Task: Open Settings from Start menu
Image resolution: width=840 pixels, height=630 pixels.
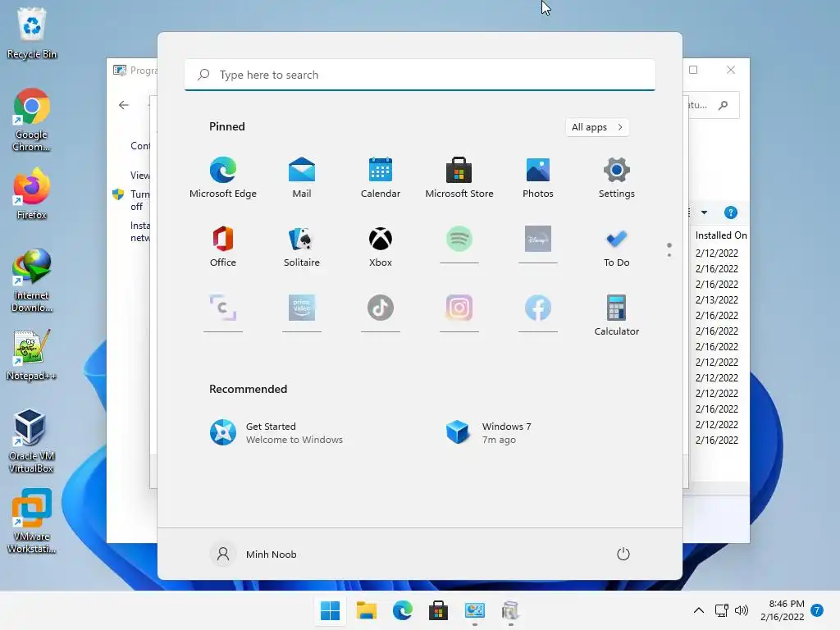Action: (x=617, y=177)
